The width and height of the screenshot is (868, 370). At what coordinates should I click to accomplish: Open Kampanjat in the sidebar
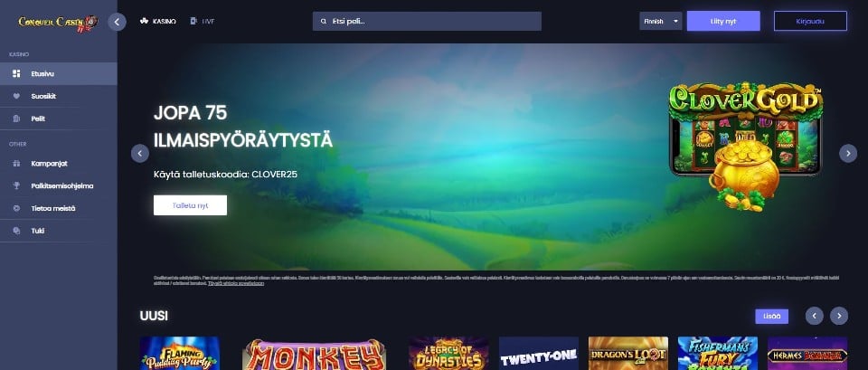(x=58, y=164)
